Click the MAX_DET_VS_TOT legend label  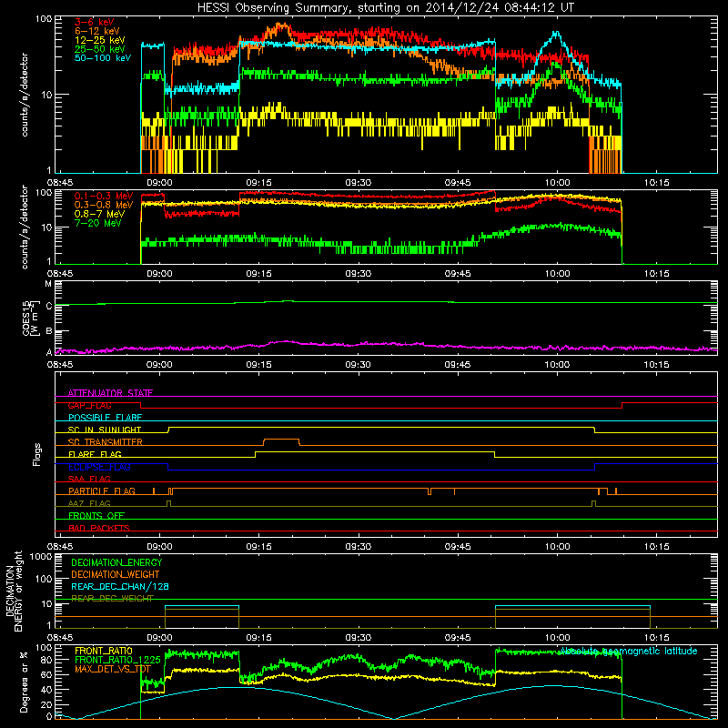(x=113, y=669)
